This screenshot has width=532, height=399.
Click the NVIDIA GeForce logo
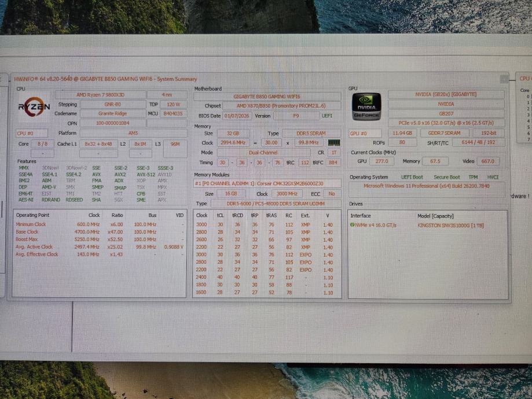tap(366, 106)
